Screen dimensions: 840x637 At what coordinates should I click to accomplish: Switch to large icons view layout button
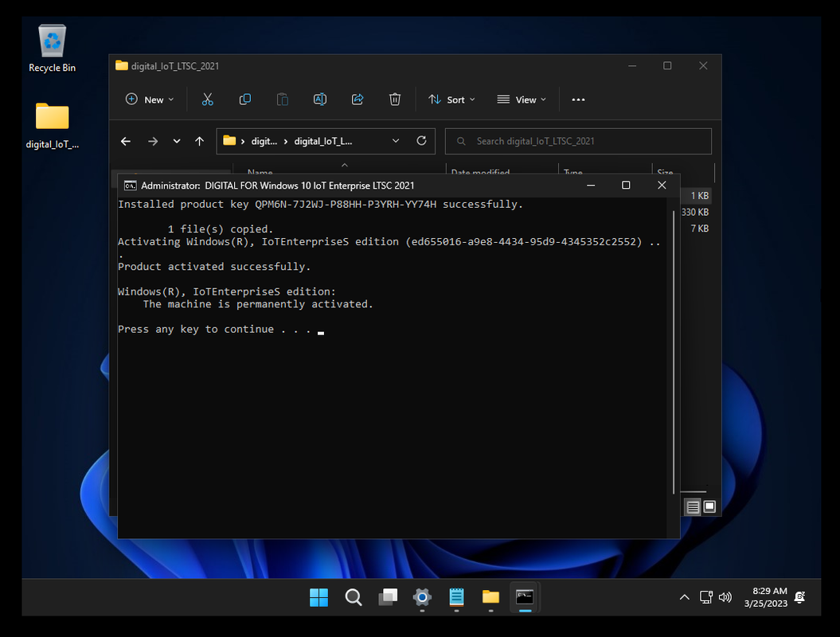click(x=709, y=507)
